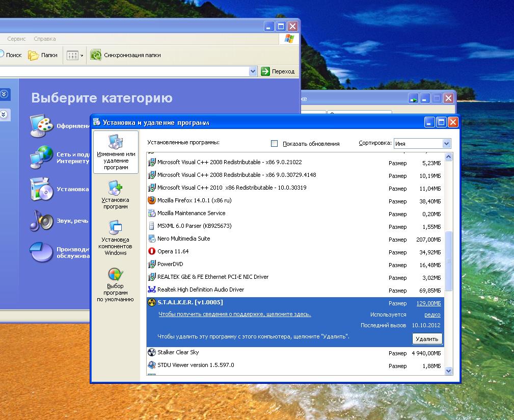Click the Folder Sync (Синхронизация папки) icon

click(96, 55)
